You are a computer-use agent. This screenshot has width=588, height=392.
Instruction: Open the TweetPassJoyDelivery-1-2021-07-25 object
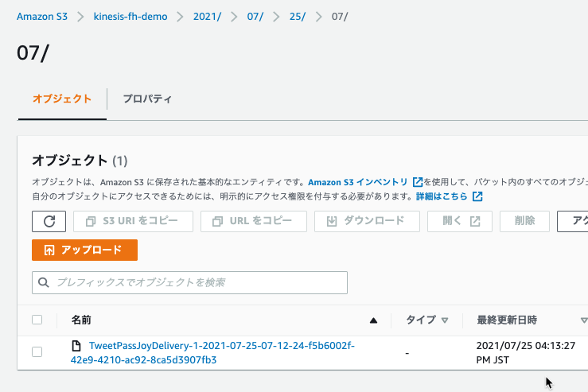(x=212, y=353)
